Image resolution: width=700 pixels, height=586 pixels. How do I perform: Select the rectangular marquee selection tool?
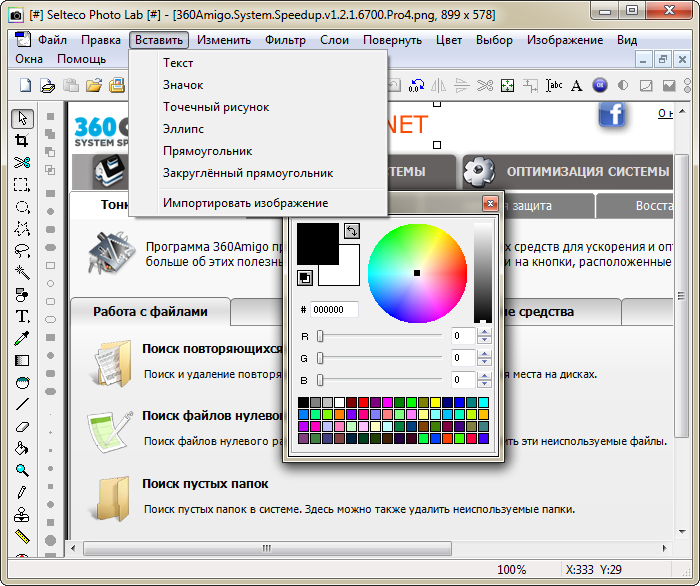pyautogui.click(x=22, y=184)
